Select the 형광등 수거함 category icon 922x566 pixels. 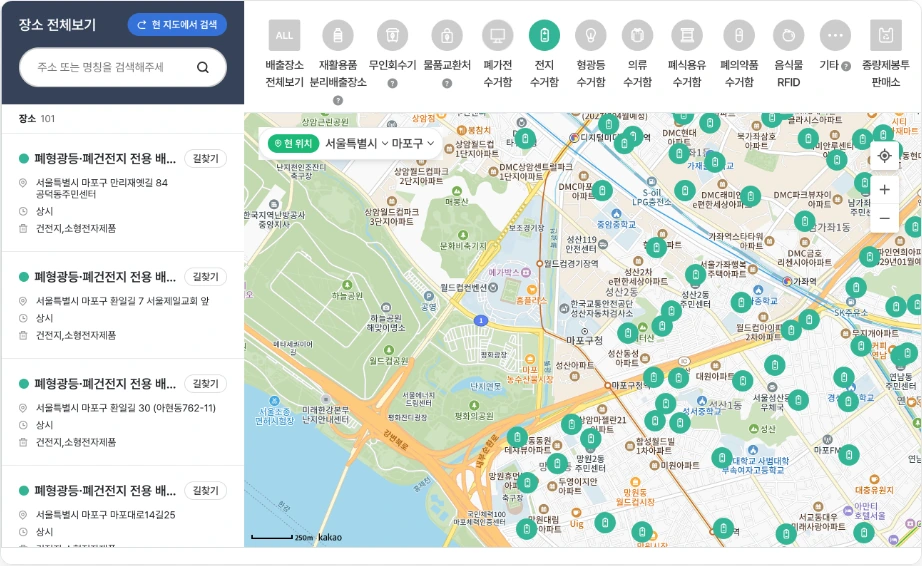pyautogui.click(x=590, y=35)
